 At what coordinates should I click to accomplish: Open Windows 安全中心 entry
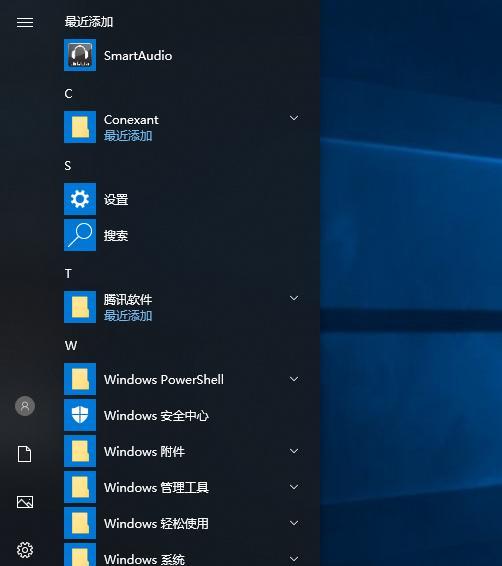coord(184,415)
